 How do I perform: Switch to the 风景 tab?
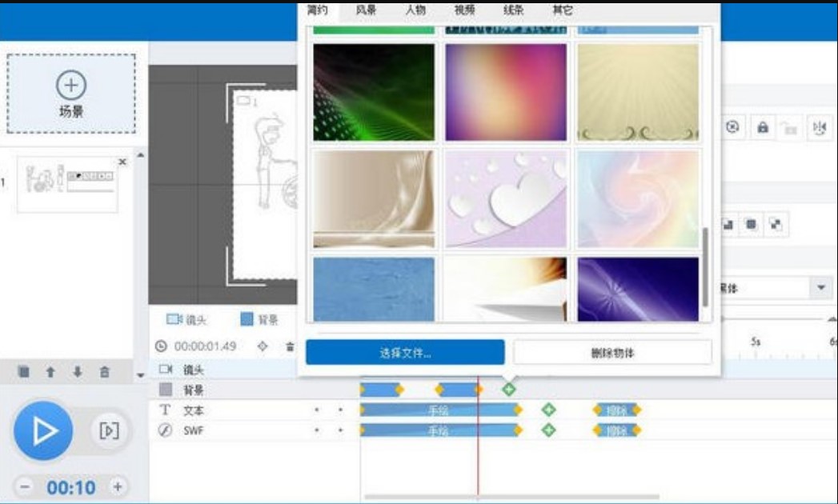(x=366, y=10)
